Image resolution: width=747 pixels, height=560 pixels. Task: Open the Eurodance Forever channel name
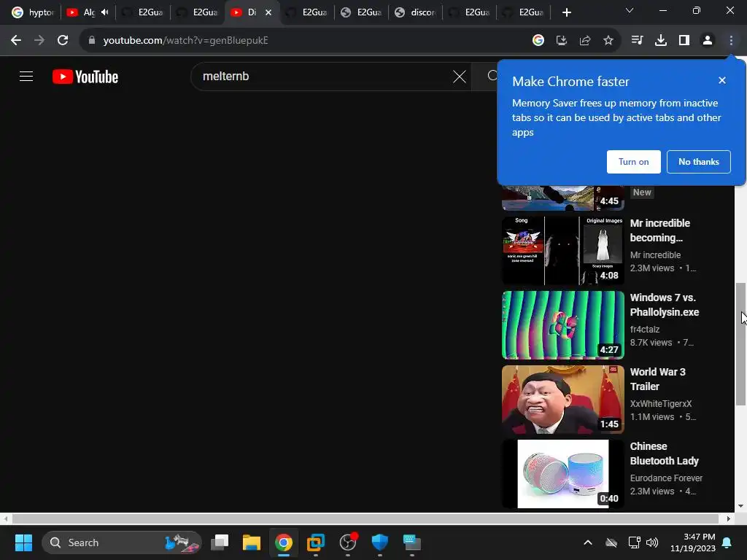[666, 478]
